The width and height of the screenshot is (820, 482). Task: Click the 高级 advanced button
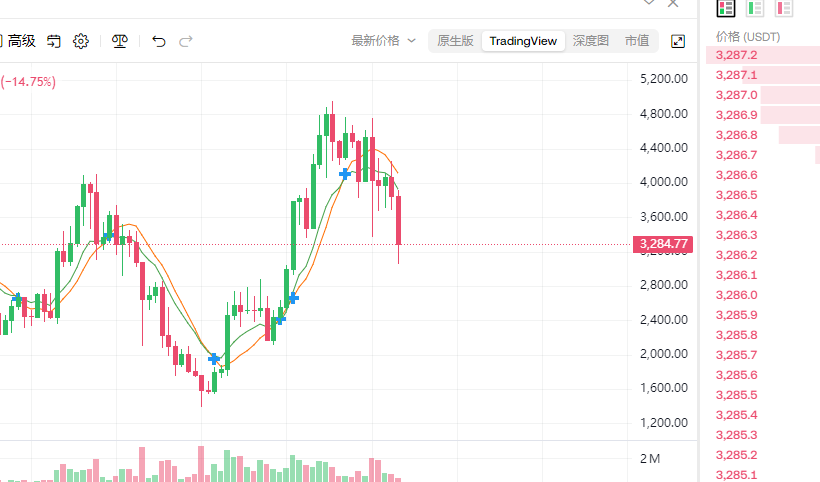point(22,41)
